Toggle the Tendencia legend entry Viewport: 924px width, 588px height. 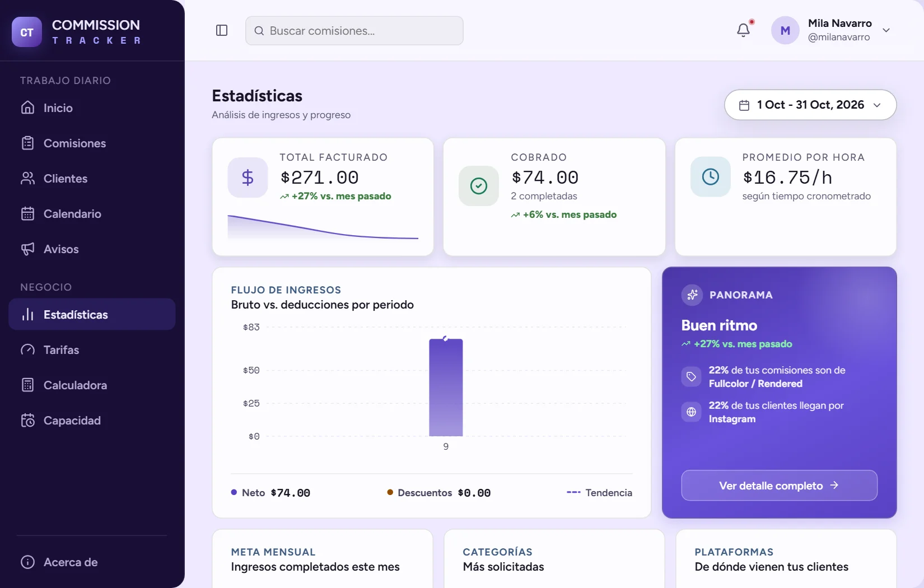click(x=599, y=493)
